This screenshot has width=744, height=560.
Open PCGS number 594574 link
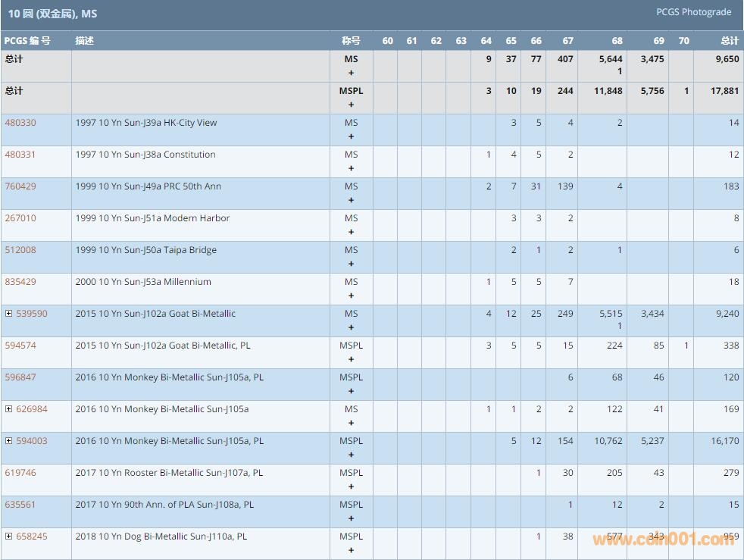pyautogui.click(x=20, y=346)
